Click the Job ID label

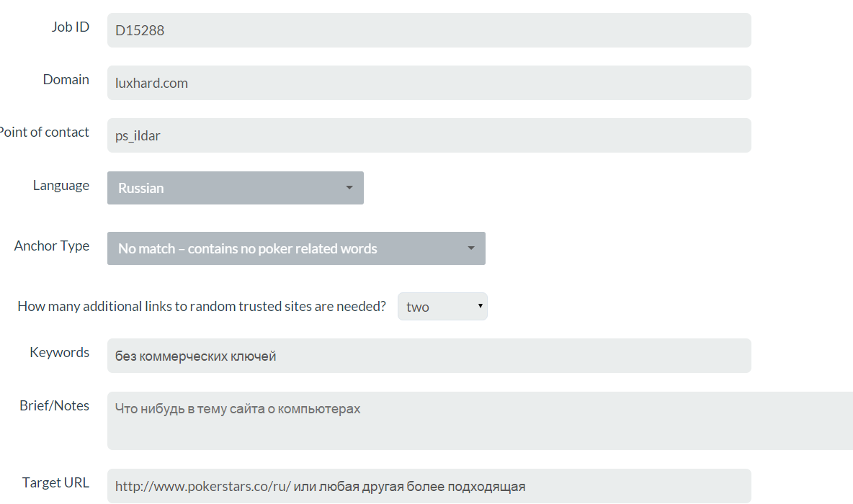[70, 27]
